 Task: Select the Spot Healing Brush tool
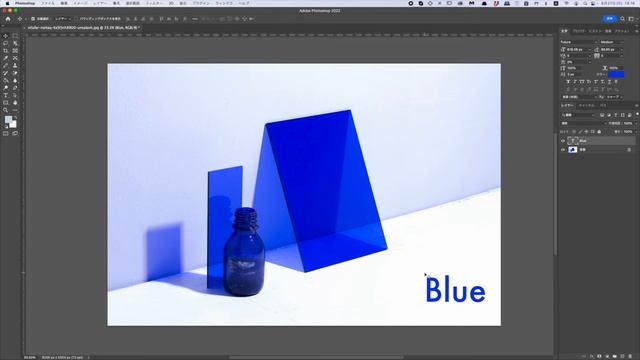[x=15, y=58]
